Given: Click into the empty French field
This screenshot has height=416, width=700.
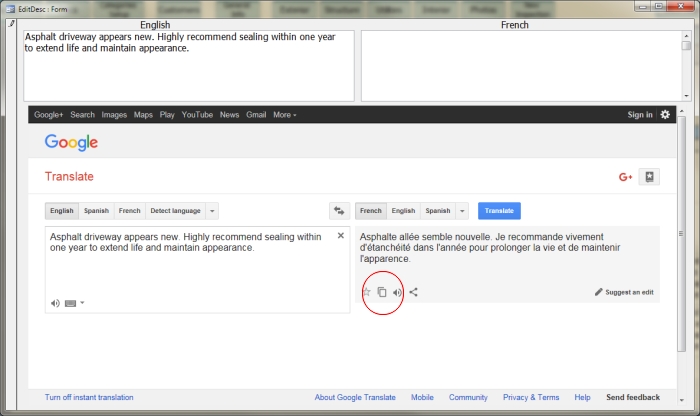Looking at the screenshot, I should click(x=521, y=66).
